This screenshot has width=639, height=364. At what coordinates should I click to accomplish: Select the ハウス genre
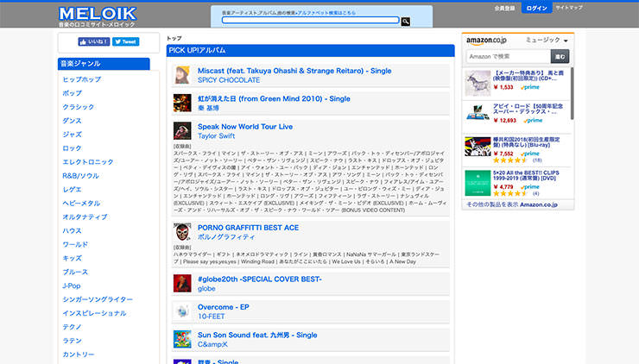(x=72, y=230)
